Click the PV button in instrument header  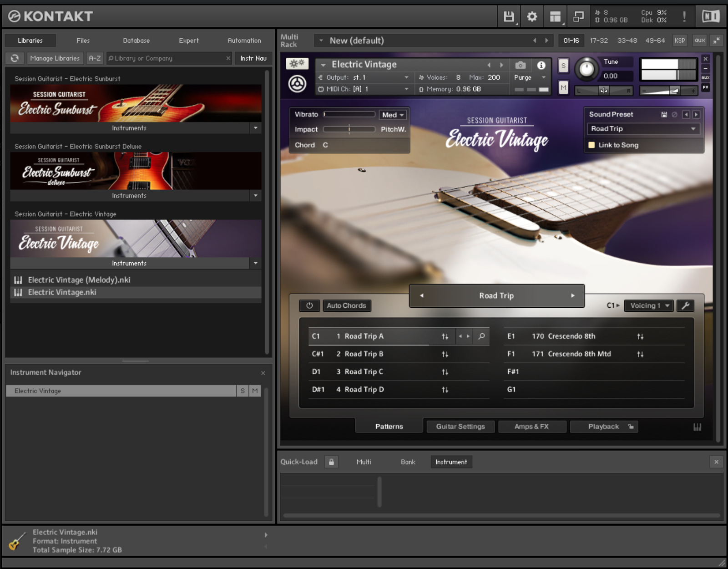705,87
